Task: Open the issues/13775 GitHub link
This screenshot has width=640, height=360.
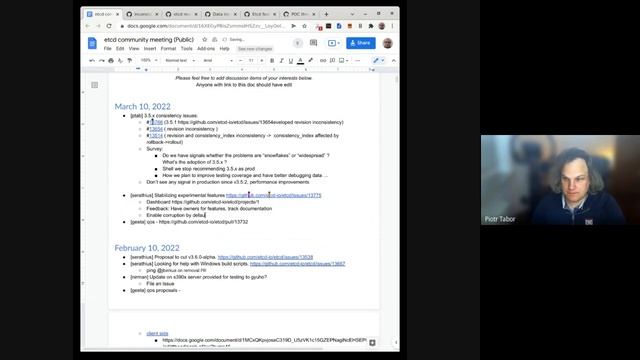Action: (x=273, y=196)
